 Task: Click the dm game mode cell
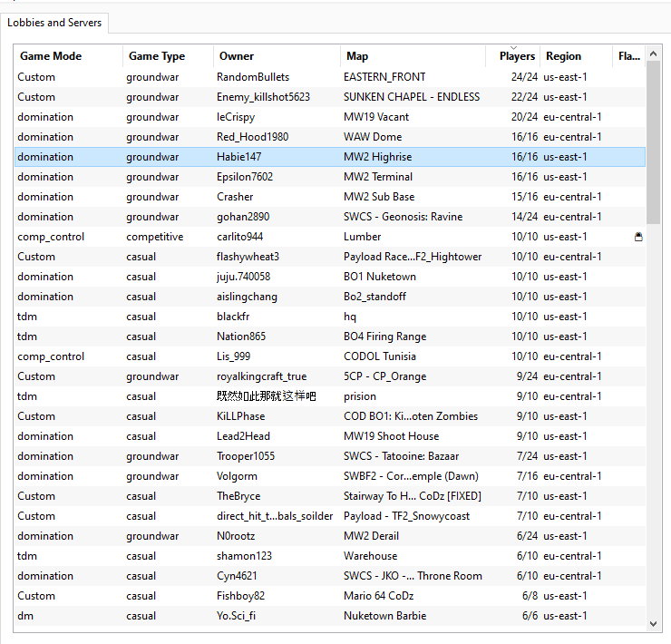(25, 616)
